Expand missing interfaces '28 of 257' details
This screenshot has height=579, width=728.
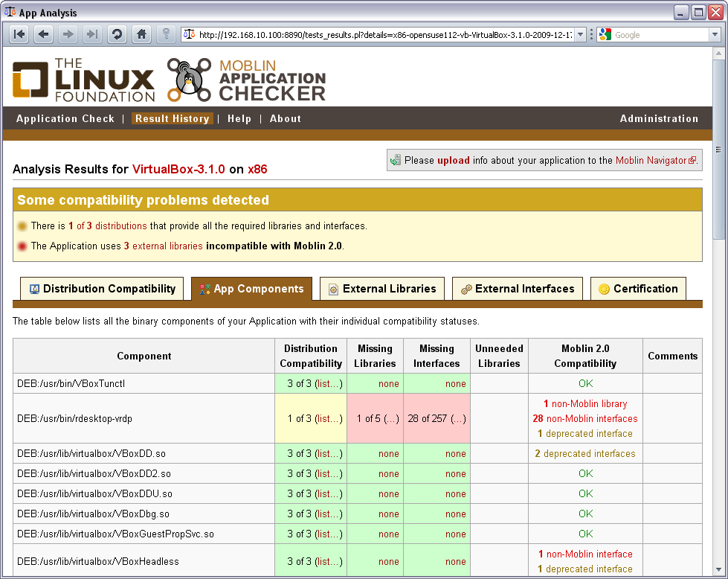pyautogui.click(x=458, y=418)
